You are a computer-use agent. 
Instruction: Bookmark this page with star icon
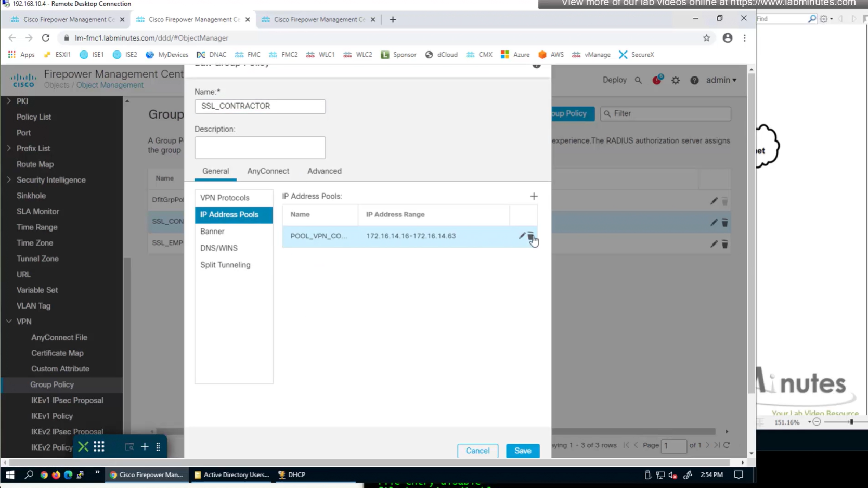[x=706, y=38]
